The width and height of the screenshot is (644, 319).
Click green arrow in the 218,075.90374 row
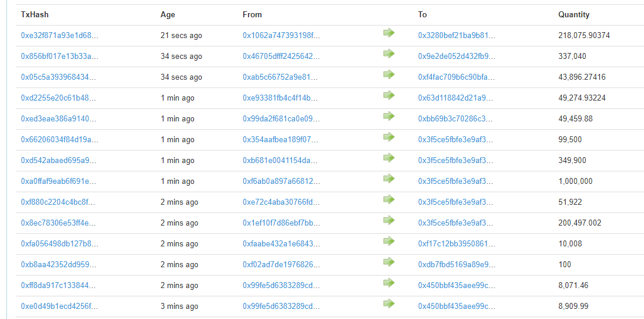coord(389,33)
